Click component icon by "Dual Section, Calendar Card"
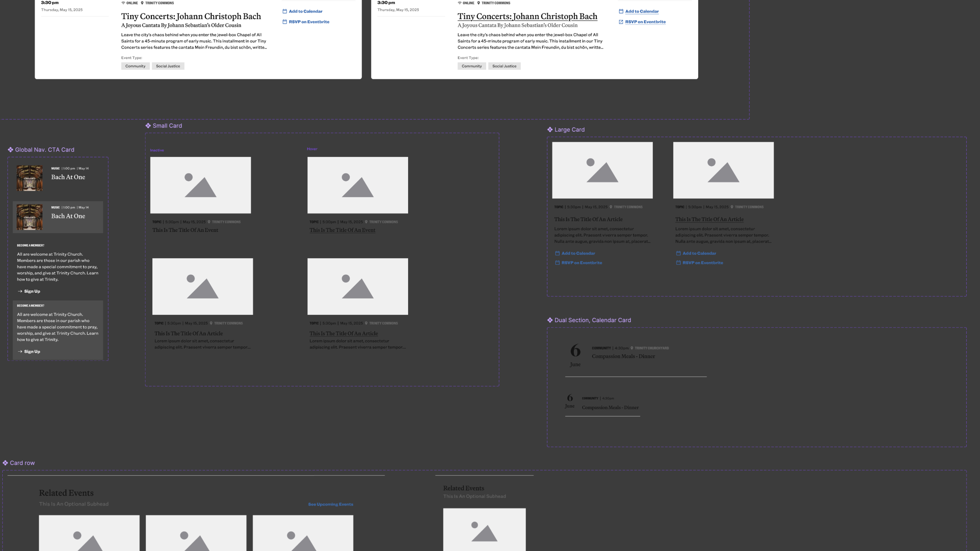Image resolution: width=980 pixels, height=551 pixels. (550, 320)
